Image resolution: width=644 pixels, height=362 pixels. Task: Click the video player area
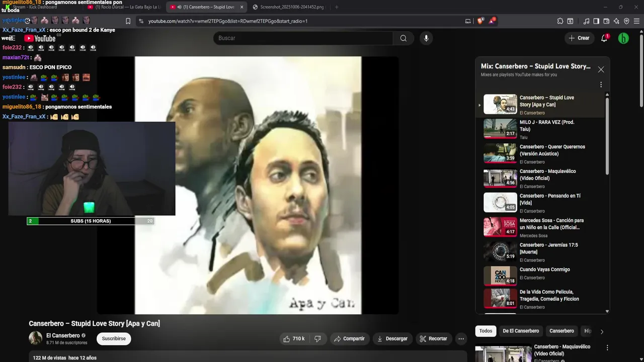(x=248, y=185)
